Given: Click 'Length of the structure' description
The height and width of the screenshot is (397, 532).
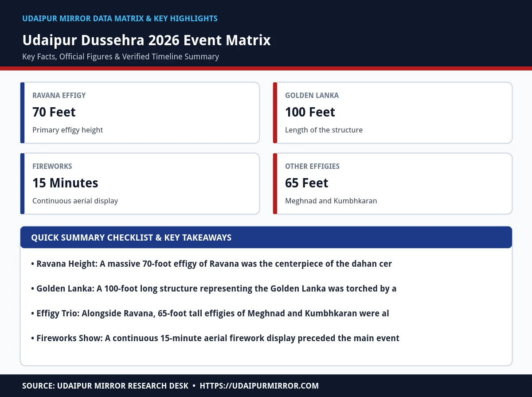Looking at the screenshot, I should click(x=324, y=130).
